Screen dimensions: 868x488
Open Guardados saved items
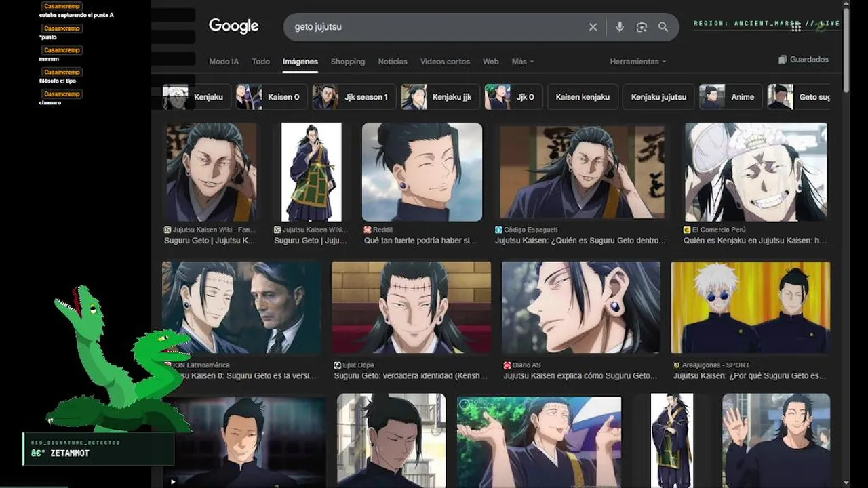[x=804, y=60]
